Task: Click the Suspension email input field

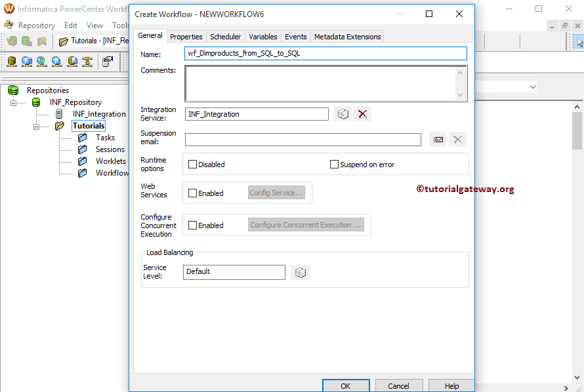Action: pyautogui.click(x=302, y=140)
